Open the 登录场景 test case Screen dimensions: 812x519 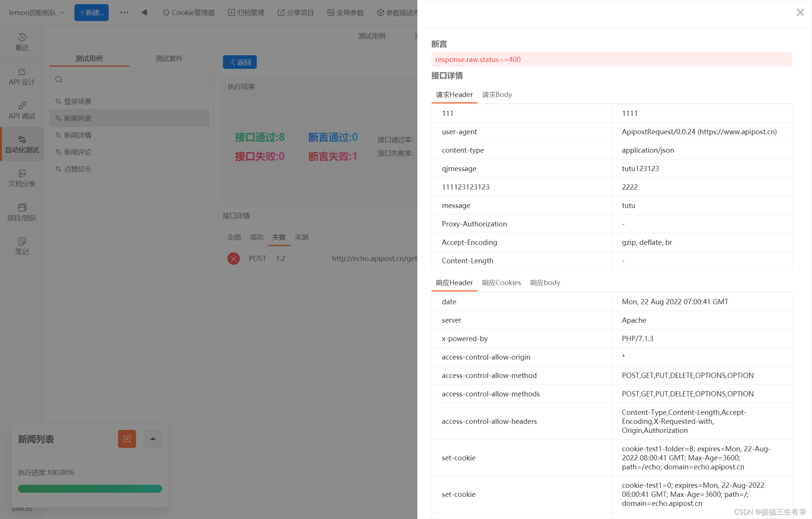(x=129, y=101)
